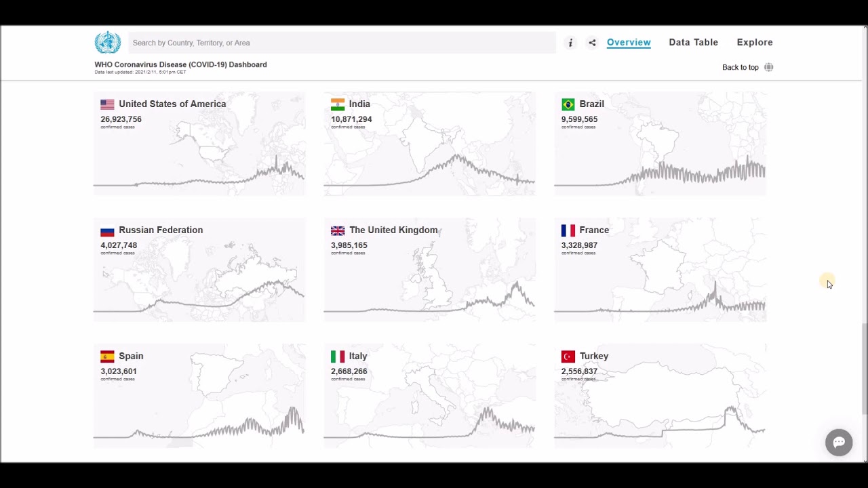Image resolution: width=868 pixels, height=488 pixels.
Task: Click the 10,871,294 confirmed cases figure
Action: coord(351,119)
